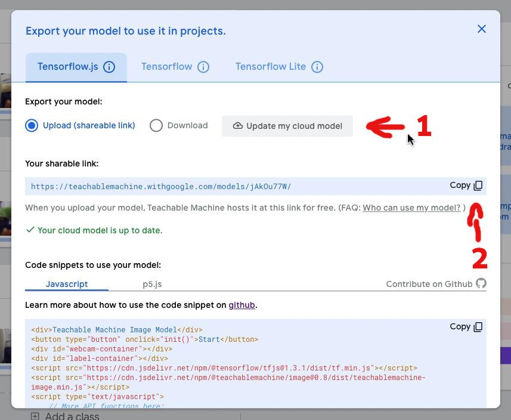Open the github link in Learn more text
This screenshot has width=511, height=420.
click(x=241, y=305)
